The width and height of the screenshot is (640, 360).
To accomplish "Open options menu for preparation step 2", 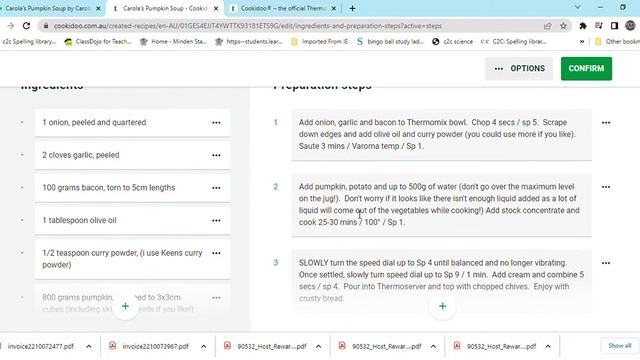I will tap(606, 187).
